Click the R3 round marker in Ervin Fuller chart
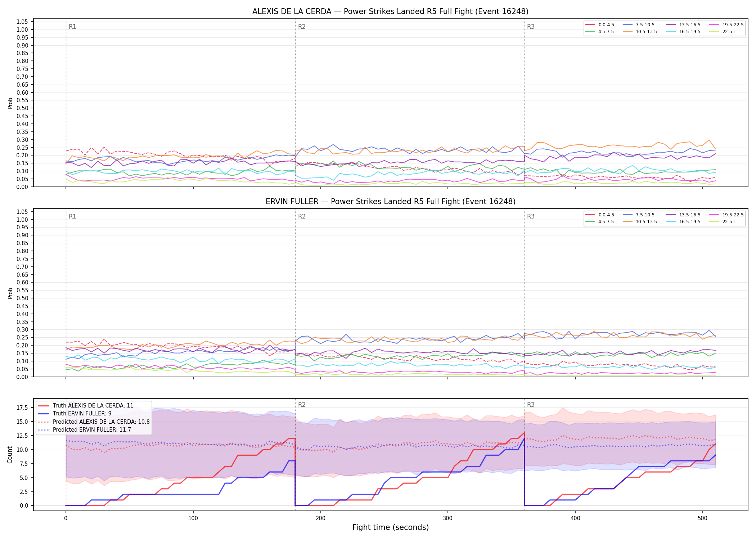This screenshot has height=540, width=756. pos(531,216)
